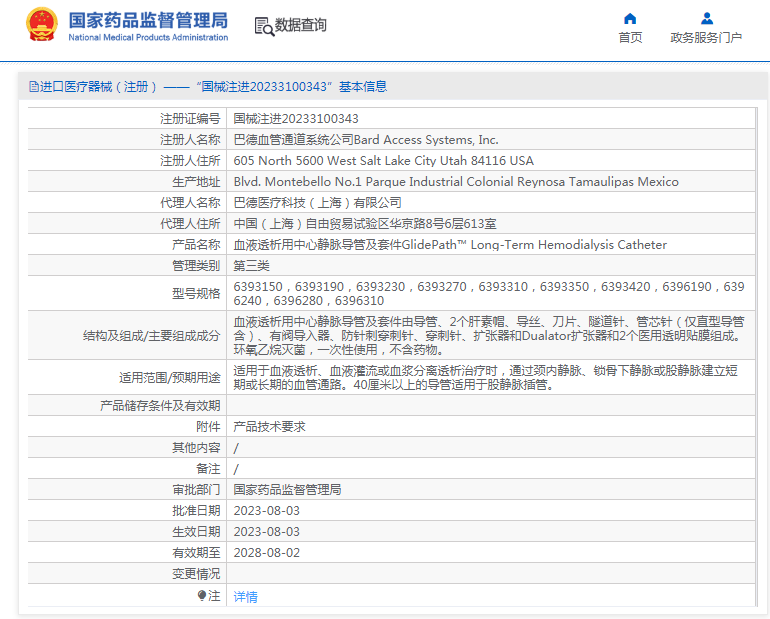Image resolution: width=770 pixels, height=619 pixels.
Task: Open the 数据查询 search icon
Action: tap(264, 27)
